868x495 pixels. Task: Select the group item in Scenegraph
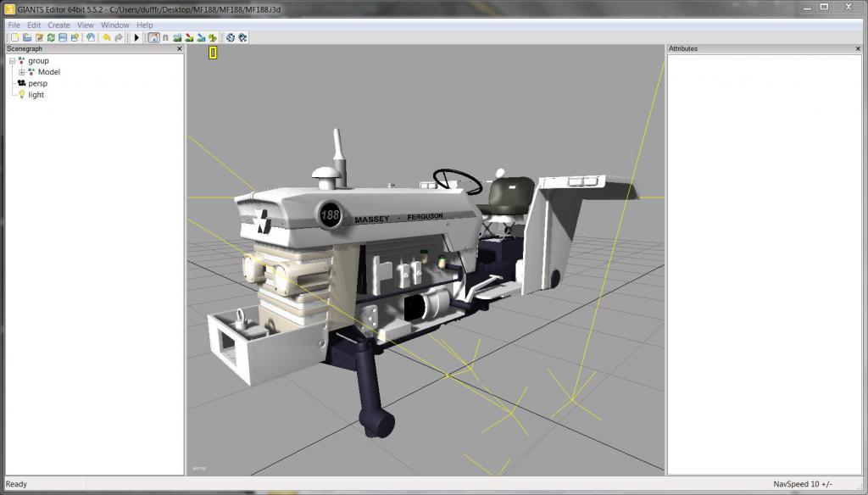coord(39,61)
